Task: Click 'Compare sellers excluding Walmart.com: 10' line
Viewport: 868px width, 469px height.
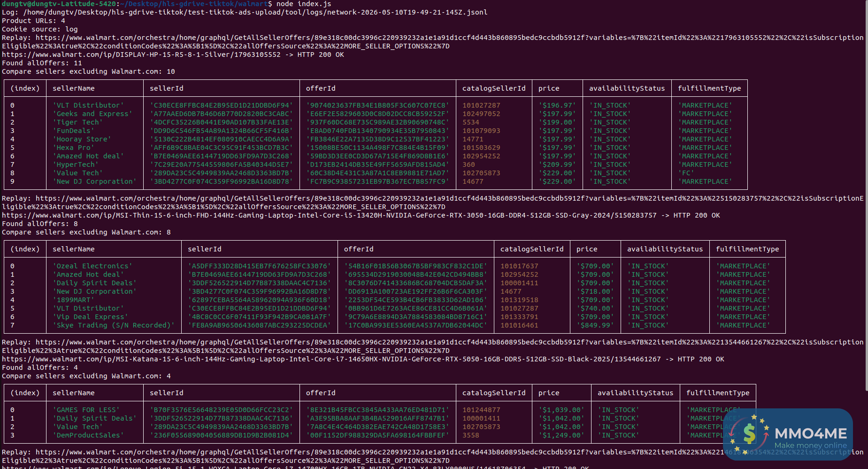Action: pos(88,71)
